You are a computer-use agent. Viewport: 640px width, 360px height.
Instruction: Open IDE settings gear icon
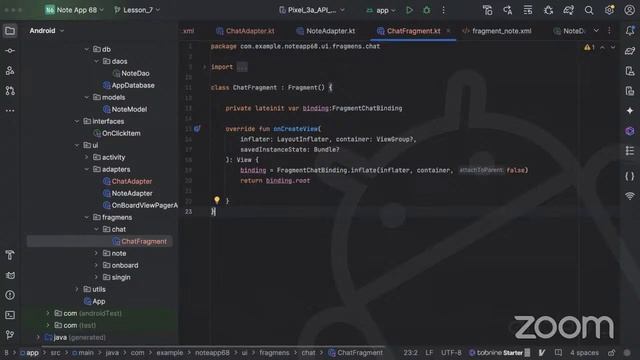609,10
